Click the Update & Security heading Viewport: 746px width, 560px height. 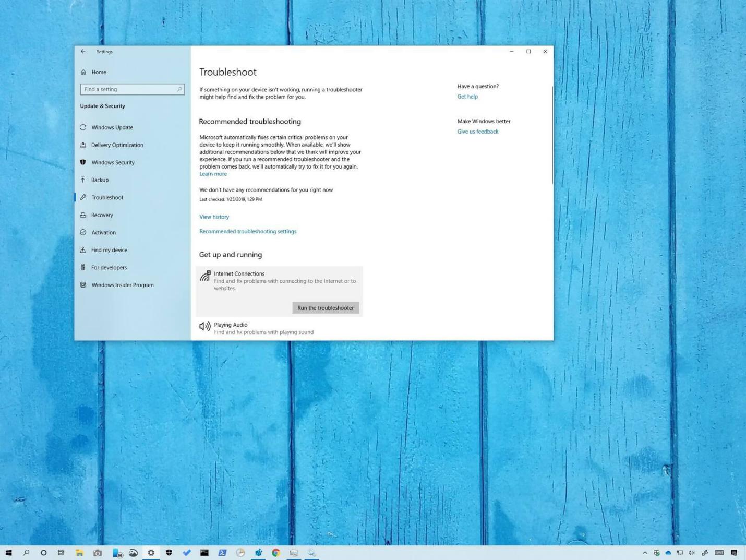tap(103, 106)
